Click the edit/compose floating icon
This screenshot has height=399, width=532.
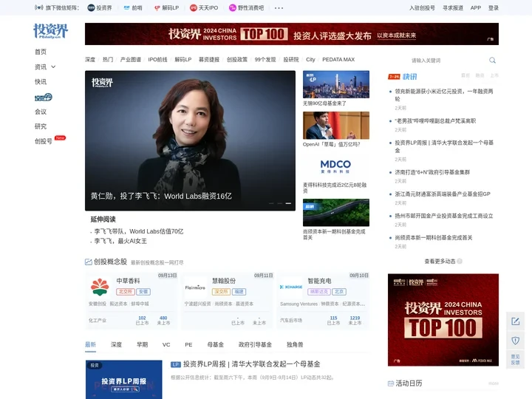pos(516,321)
